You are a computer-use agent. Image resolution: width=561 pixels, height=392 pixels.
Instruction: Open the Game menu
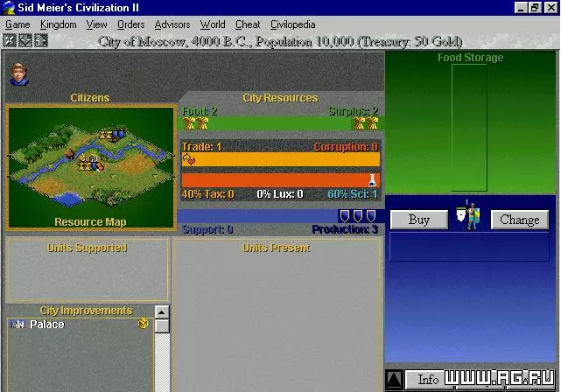tap(18, 24)
